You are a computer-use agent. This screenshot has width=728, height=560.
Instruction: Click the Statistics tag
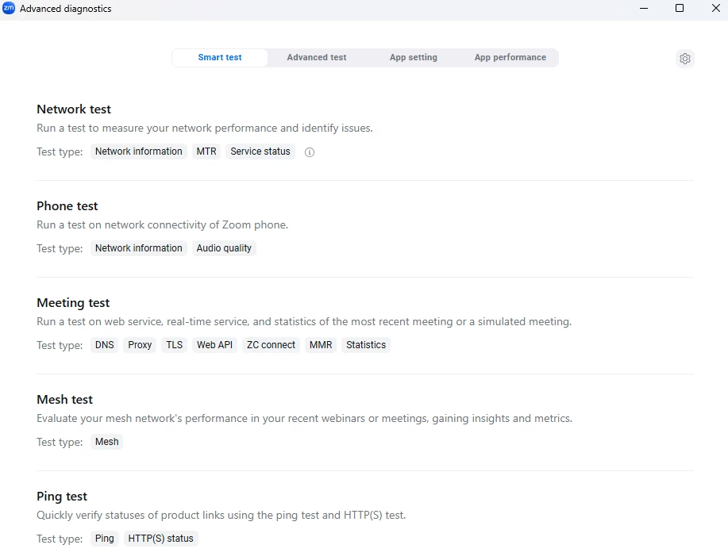(366, 345)
